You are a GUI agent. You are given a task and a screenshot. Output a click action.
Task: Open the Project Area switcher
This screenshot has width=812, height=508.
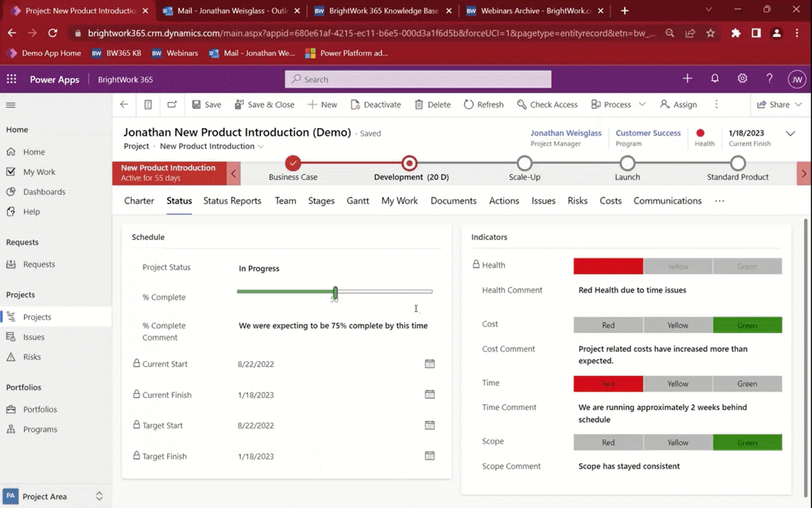[56, 496]
